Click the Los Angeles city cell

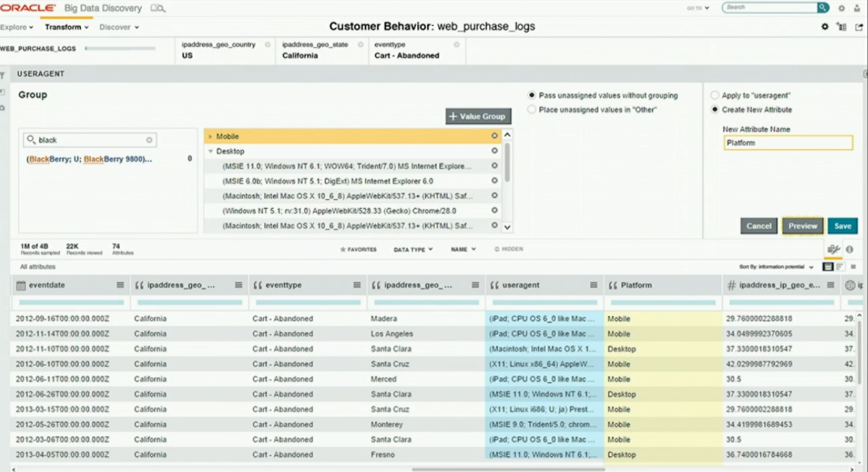(x=426, y=334)
